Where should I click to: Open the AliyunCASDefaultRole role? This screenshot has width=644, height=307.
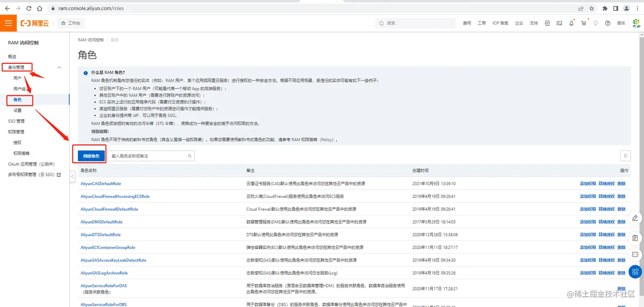pos(101,184)
